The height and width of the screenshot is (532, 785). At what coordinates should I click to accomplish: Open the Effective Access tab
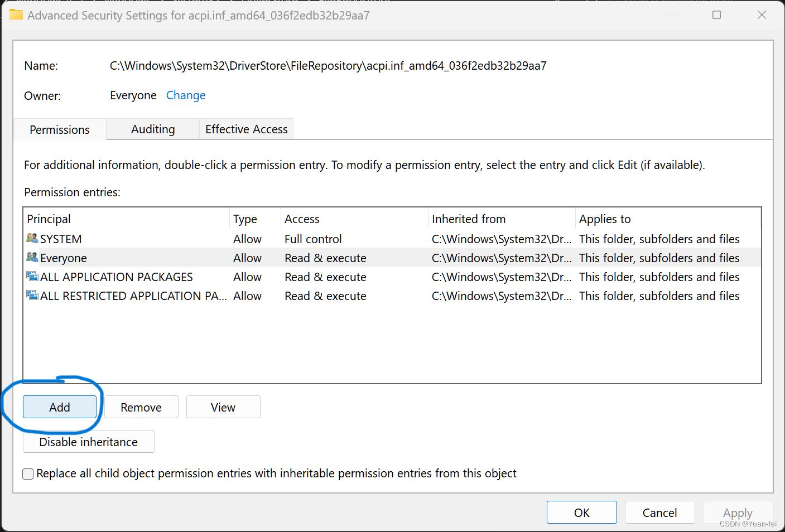(x=246, y=129)
